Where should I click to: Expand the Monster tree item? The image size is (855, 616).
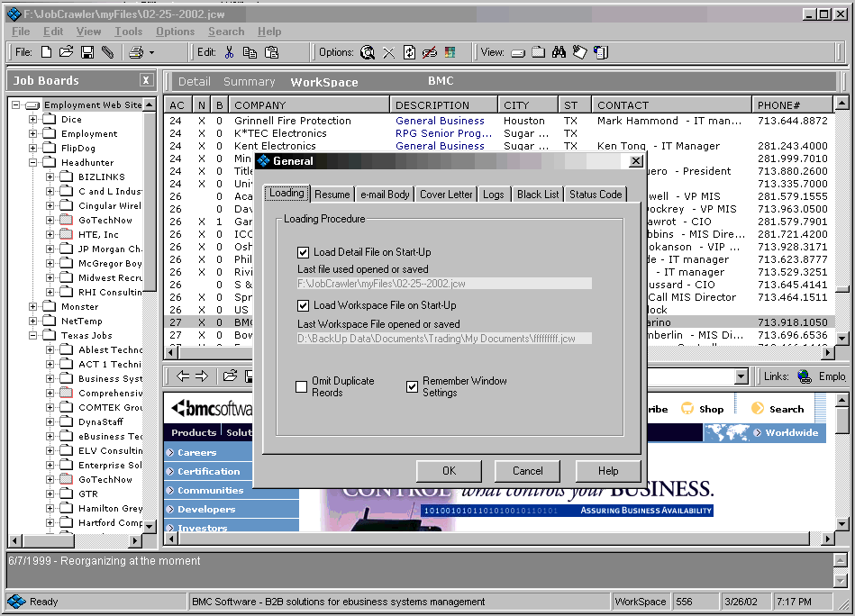coord(32,306)
